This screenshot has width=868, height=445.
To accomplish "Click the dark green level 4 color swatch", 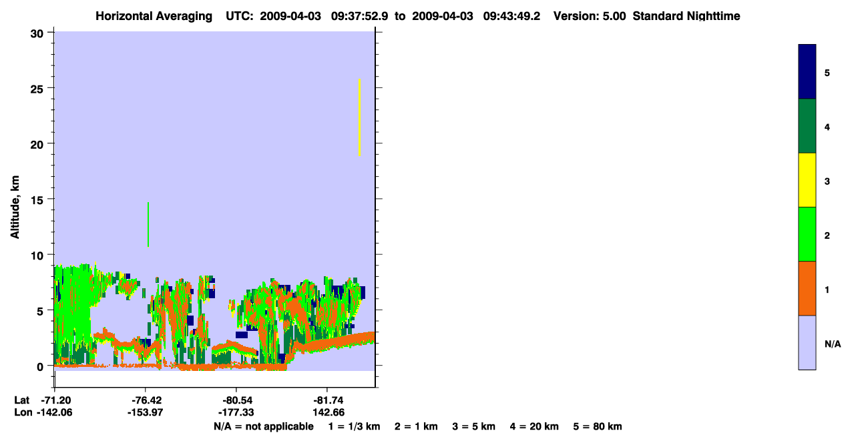I will point(807,126).
